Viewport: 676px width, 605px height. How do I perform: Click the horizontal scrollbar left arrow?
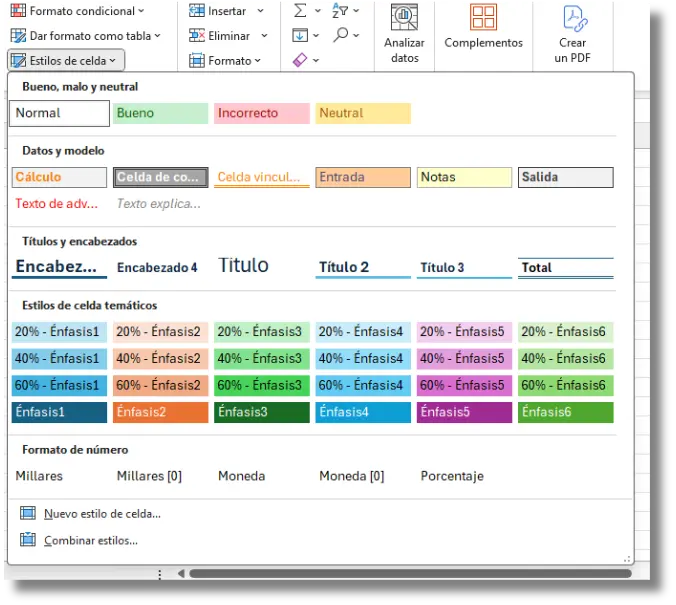pyautogui.click(x=182, y=574)
